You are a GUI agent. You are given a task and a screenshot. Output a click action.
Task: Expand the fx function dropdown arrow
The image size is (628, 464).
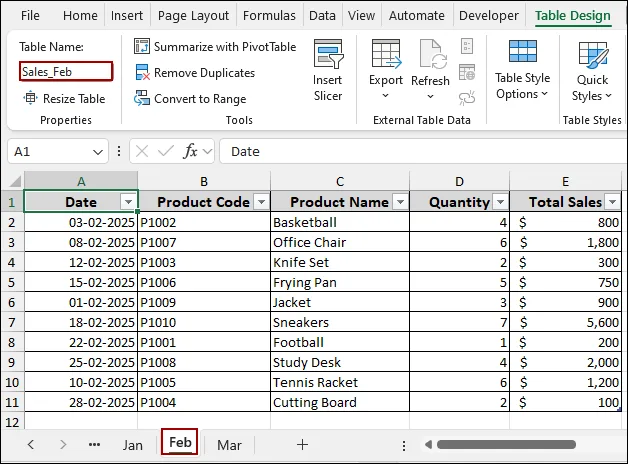point(207,151)
